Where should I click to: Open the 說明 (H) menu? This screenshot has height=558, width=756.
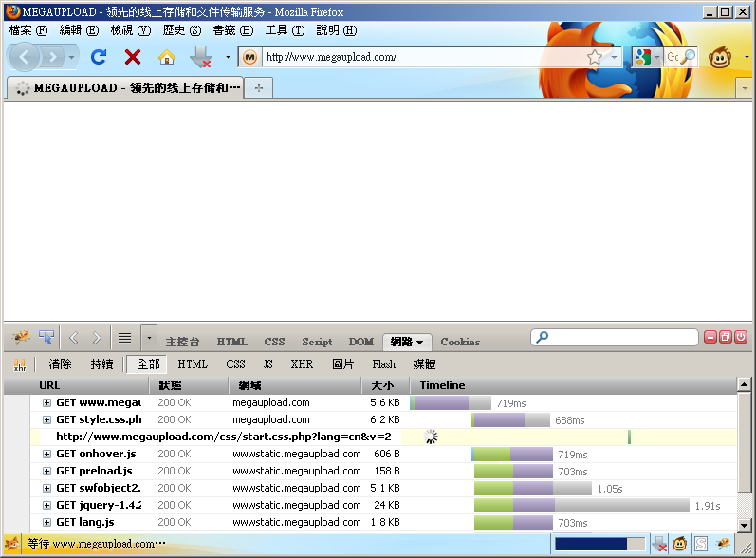click(336, 30)
